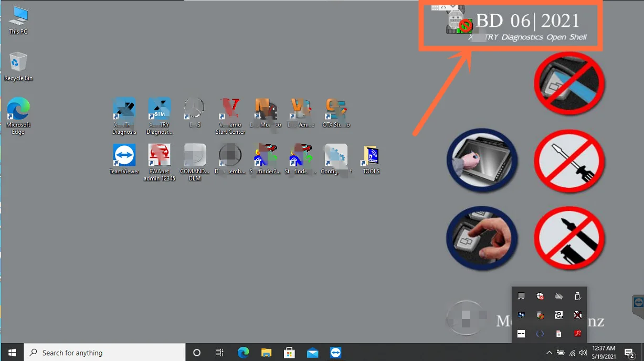Switch to TeamViewer on the taskbar
This screenshot has width=644, height=361.
[336, 353]
